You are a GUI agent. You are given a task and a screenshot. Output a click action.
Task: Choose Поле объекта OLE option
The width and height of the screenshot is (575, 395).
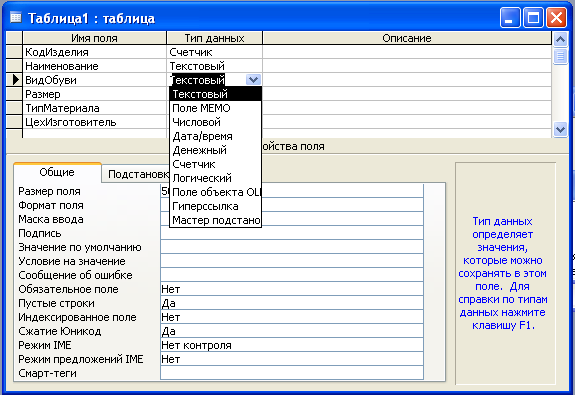215,192
